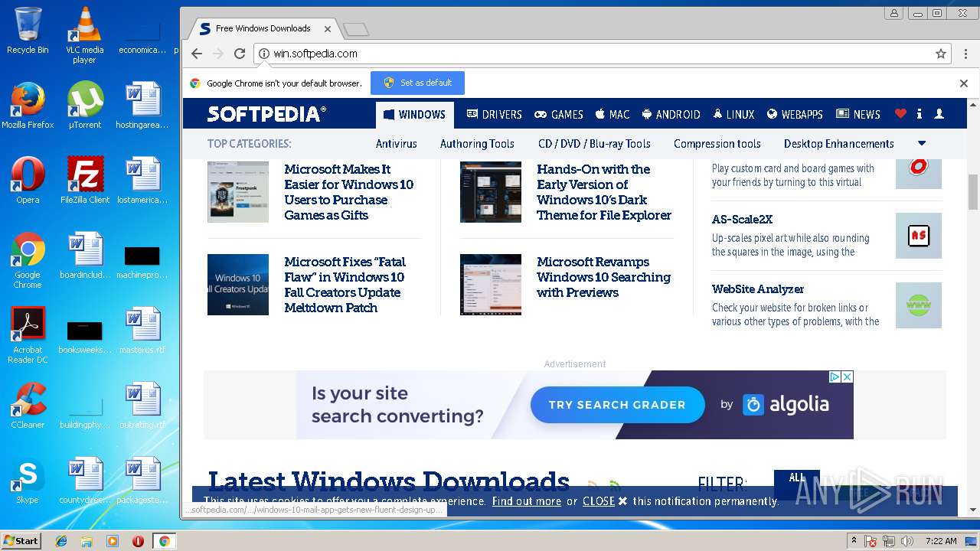980x551 pixels.
Task: Click the Opera taskbar icon
Action: point(138,541)
